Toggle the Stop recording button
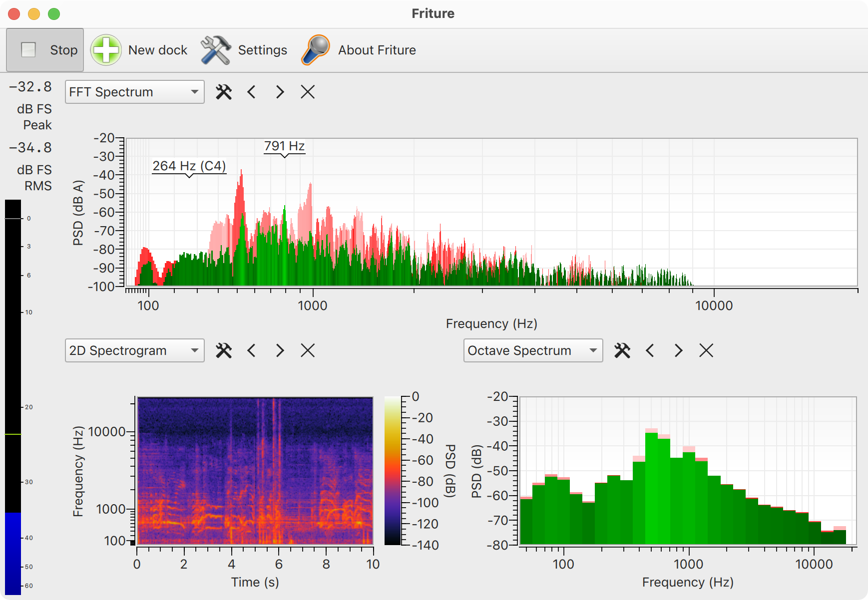Image resolution: width=868 pixels, height=600 pixels. 45,50
